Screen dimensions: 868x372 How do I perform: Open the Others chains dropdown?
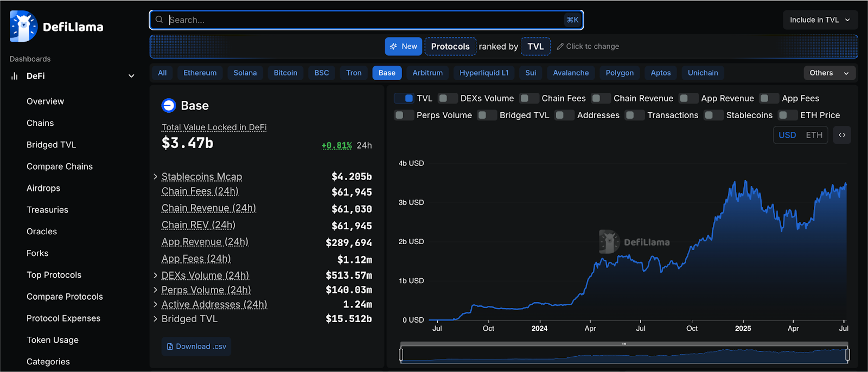(x=829, y=73)
